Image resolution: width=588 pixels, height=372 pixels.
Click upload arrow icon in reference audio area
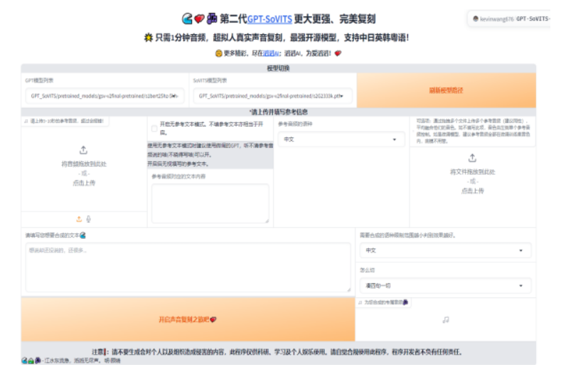83,150
